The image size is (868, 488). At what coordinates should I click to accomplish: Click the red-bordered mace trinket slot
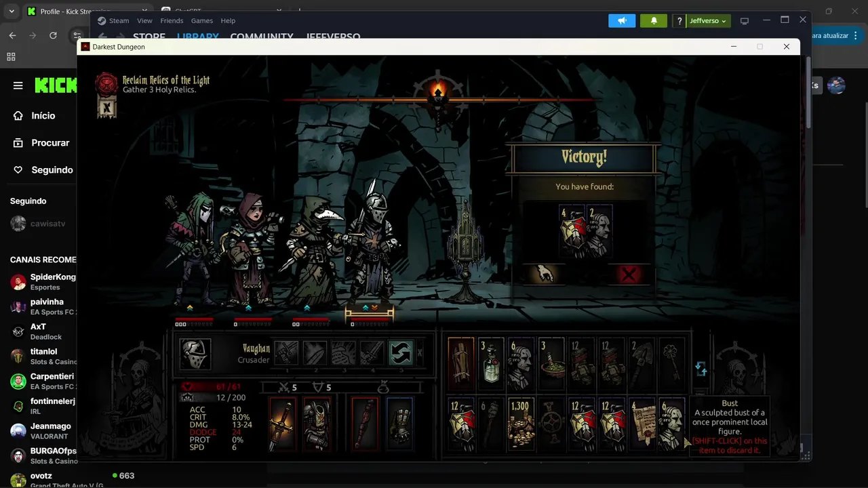(x=365, y=424)
